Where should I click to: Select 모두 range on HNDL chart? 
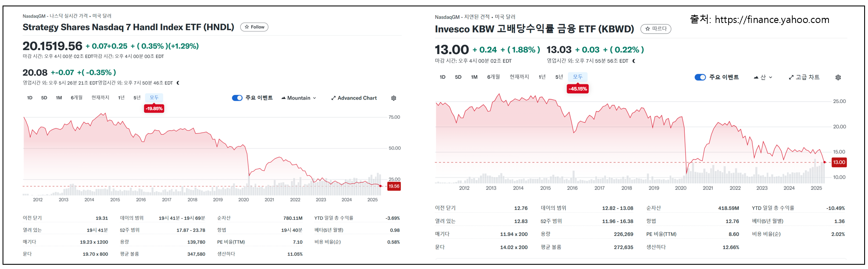[154, 98]
